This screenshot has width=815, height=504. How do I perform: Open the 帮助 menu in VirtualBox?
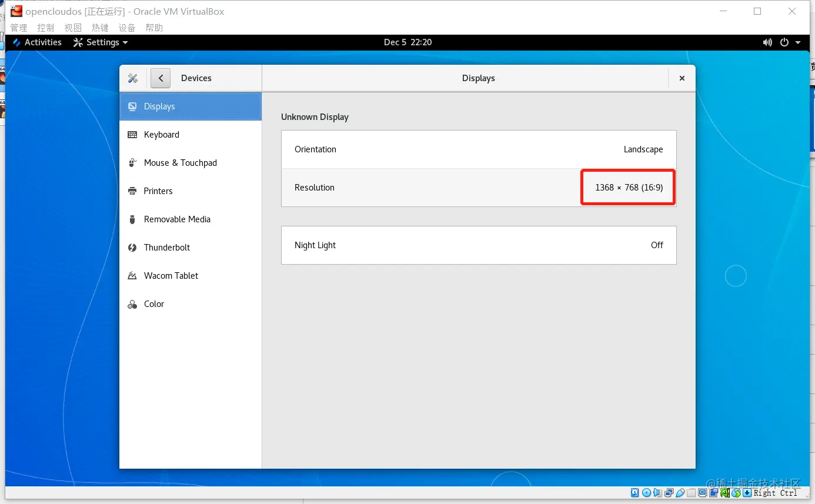coord(154,28)
